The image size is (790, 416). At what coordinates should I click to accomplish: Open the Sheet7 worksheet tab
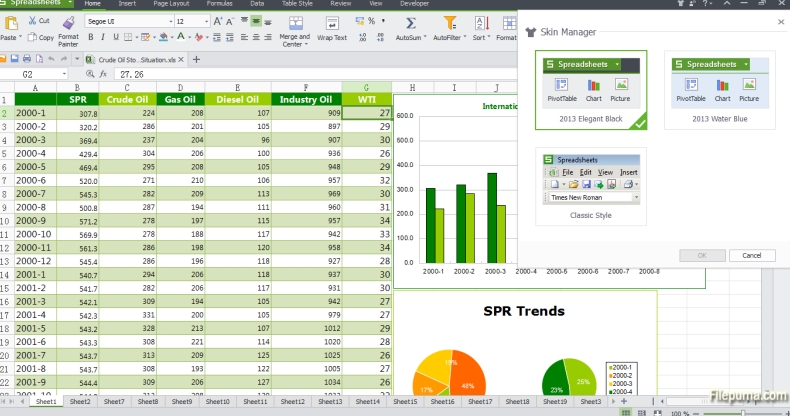pyautogui.click(x=113, y=401)
